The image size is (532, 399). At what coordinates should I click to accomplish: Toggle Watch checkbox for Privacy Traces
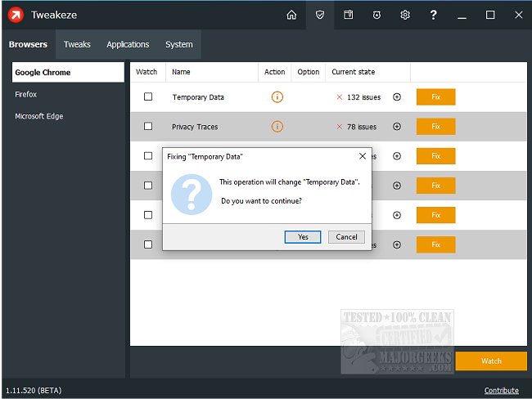tap(148, 126)
